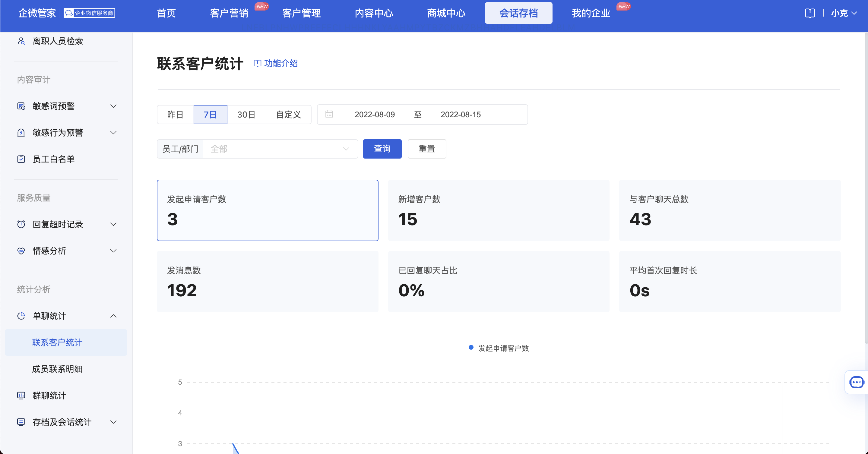Open 我的企业 in top navigation
The height and width of the screenshot is (454, 868).
[x=591, y=13]
